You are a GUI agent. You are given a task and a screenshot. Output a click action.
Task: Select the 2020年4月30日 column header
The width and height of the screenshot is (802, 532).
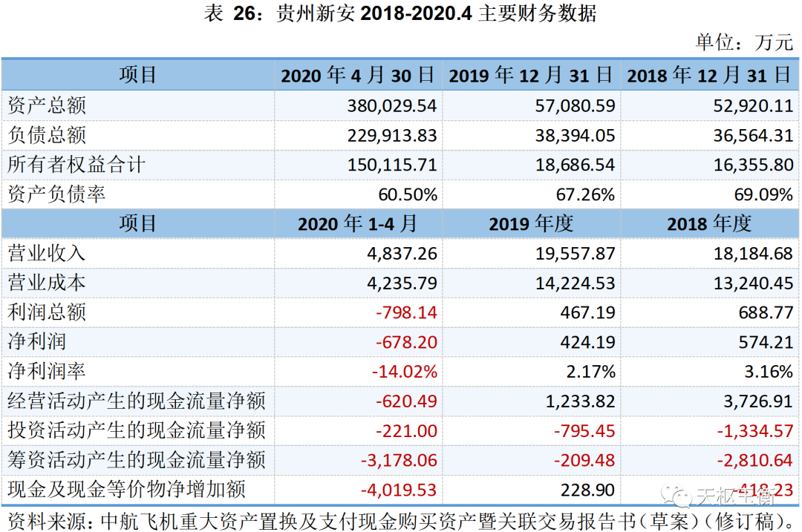[358, 75]
